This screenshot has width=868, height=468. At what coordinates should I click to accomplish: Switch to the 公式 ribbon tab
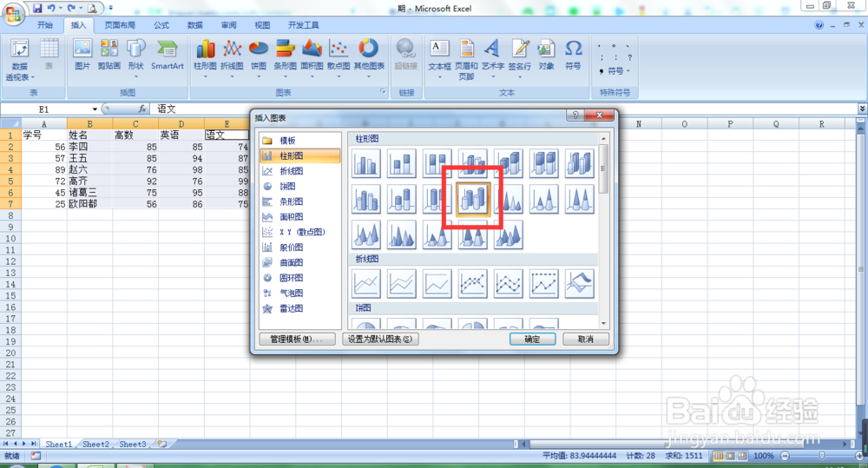161,25
